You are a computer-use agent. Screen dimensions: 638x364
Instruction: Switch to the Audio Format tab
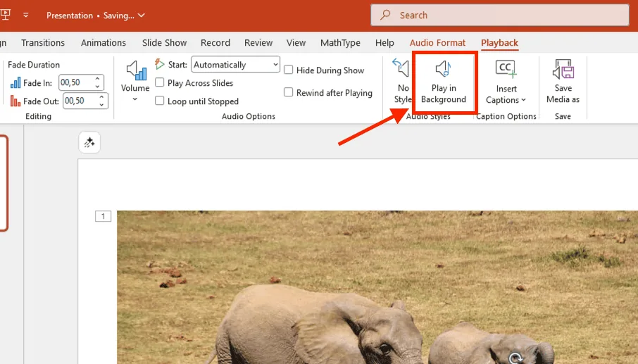[437, 43]
